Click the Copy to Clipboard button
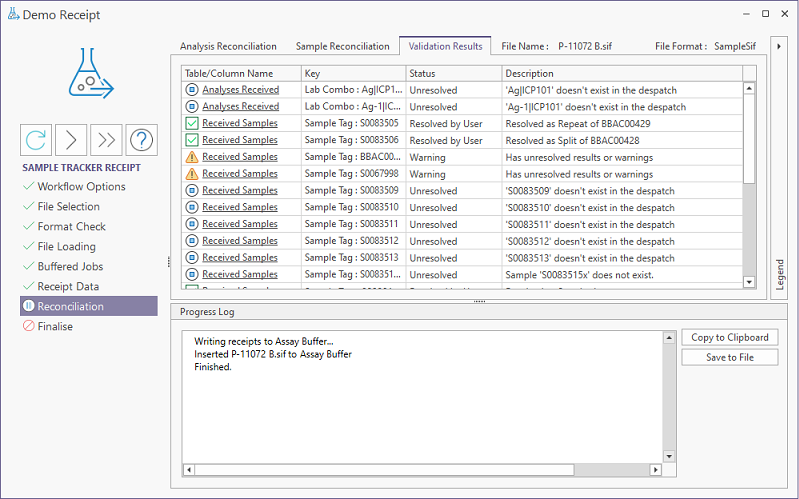Screen dimensions: 799x499 [730, 337]
